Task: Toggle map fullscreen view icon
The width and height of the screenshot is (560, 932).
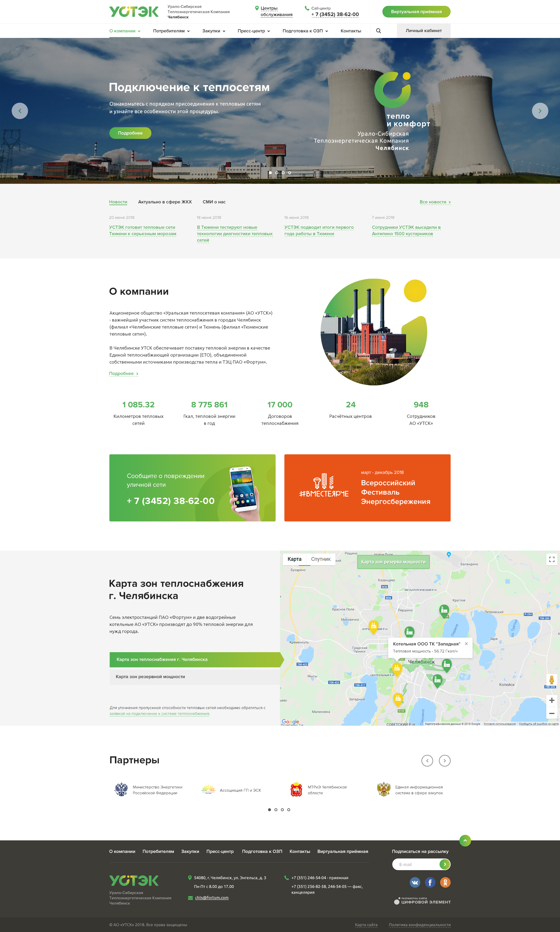Action: click(x=552, y=559)
